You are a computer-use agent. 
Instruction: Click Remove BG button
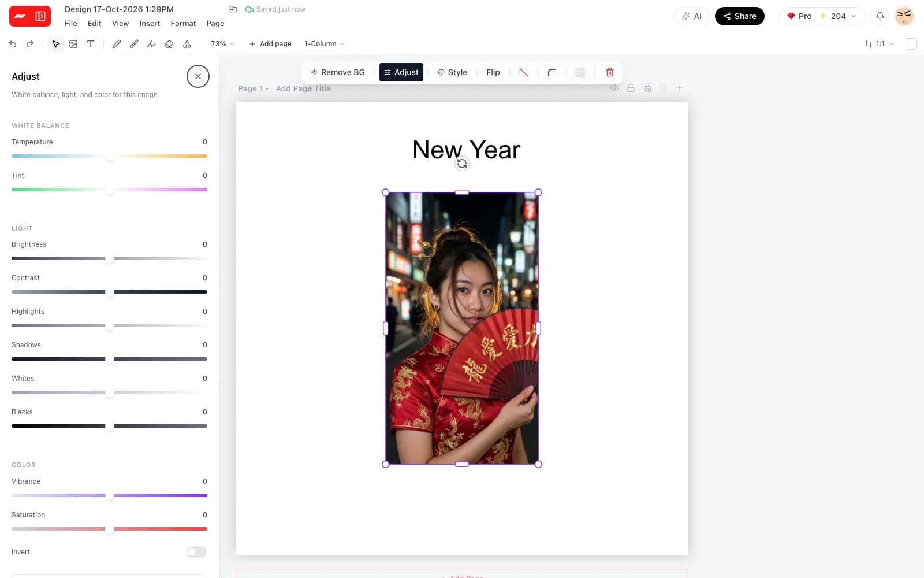338,72
